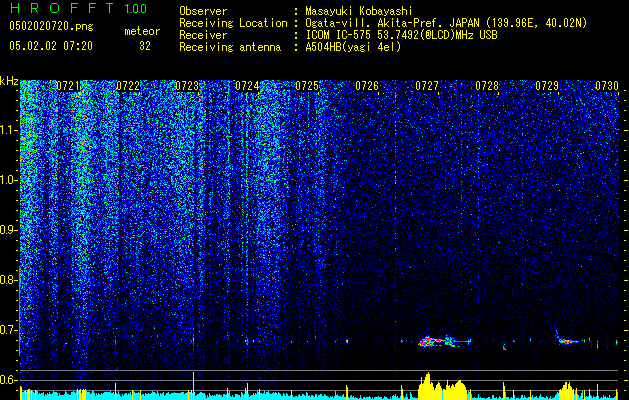Click the 0726 time marker

[367, 86]
